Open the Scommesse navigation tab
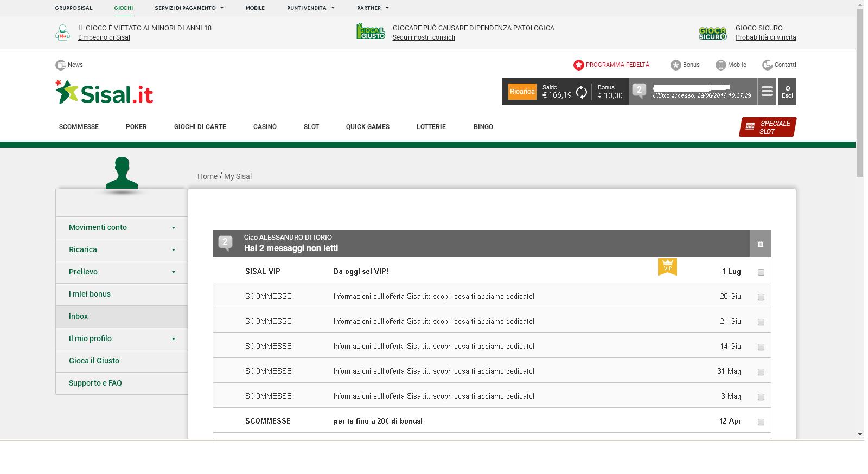The width and height of the screenshot is (868, 474). click(79, 127)
